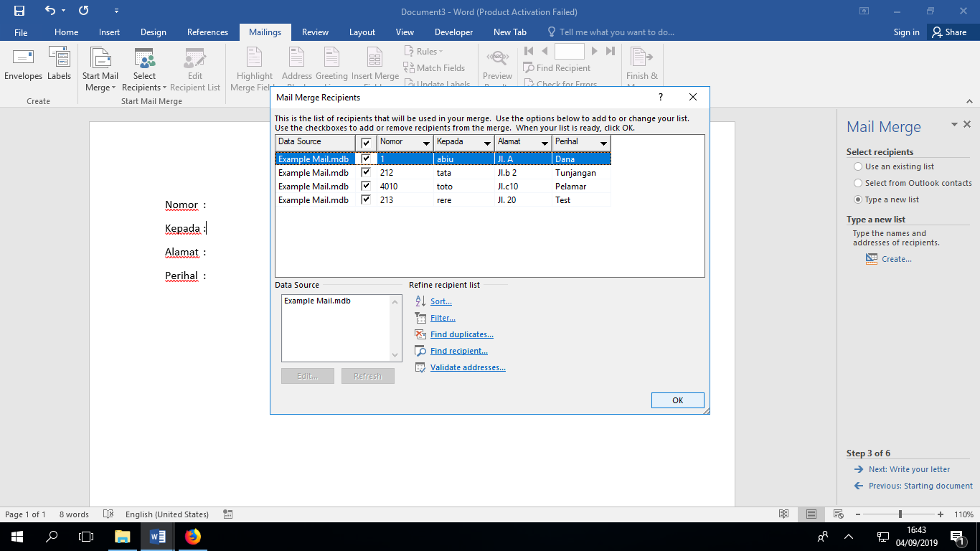
Task: Open the Kepada column dropdown arrow
Action: [x=488, y=143]
